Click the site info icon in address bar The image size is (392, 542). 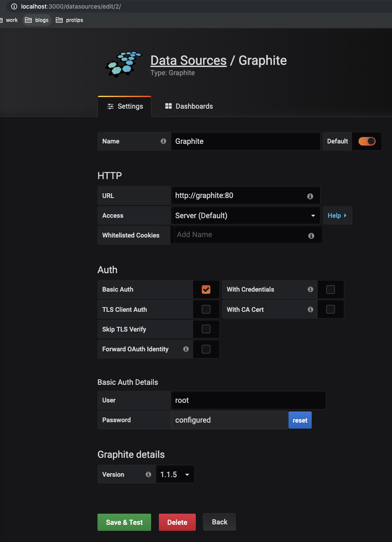tap(14, 6)
